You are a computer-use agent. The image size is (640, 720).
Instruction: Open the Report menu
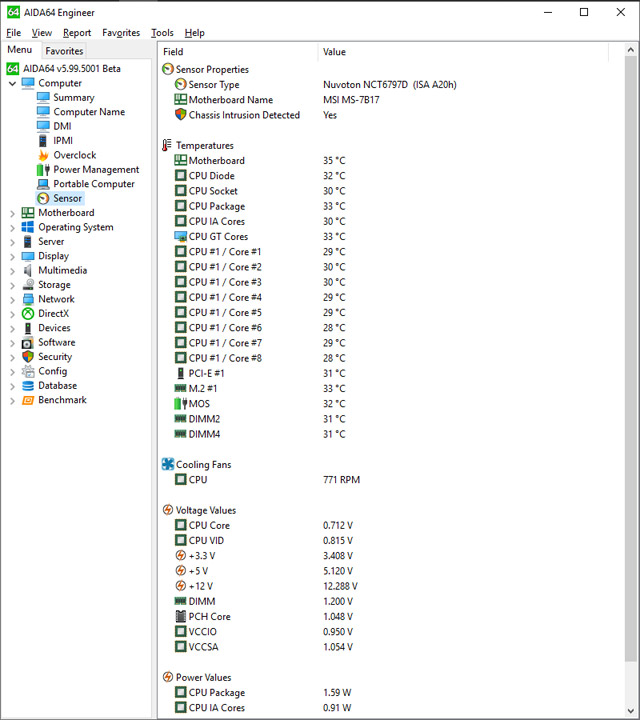(x=77, y=33)
